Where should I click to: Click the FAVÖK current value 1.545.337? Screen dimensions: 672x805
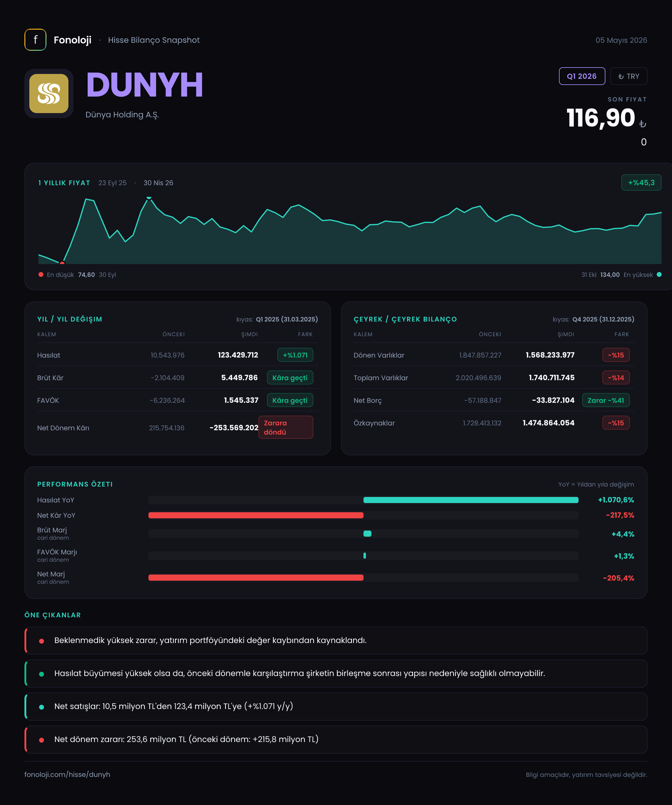coord(241,400)
